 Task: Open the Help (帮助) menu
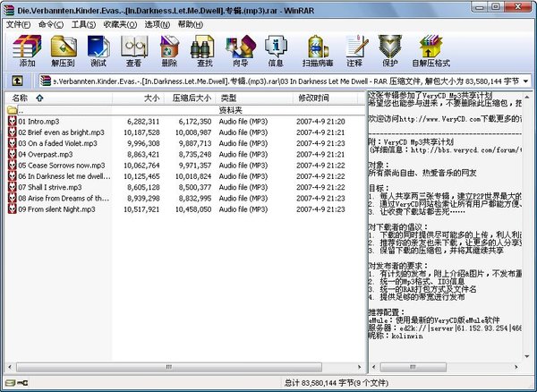pyautogui.click(x=191, y=25)
